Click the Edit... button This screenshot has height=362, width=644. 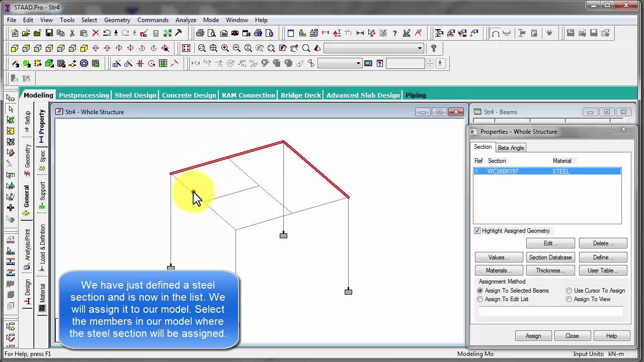tap(550, 243)
